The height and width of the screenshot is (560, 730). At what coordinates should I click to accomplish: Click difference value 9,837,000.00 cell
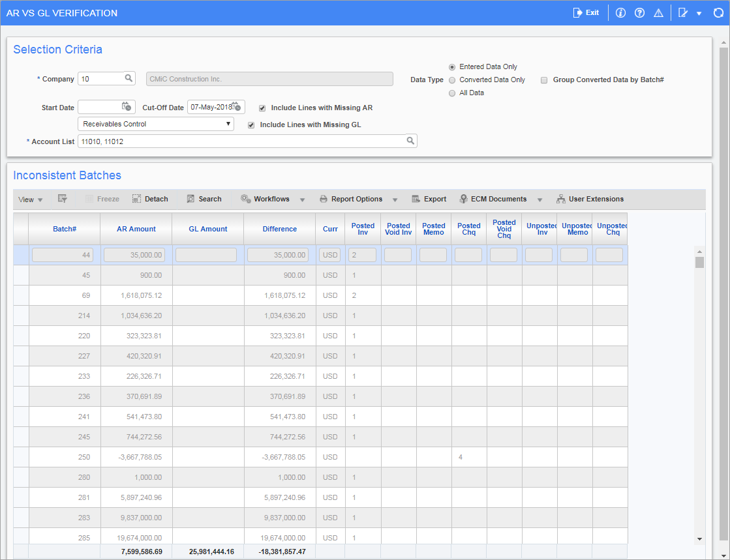click(280, 518)
